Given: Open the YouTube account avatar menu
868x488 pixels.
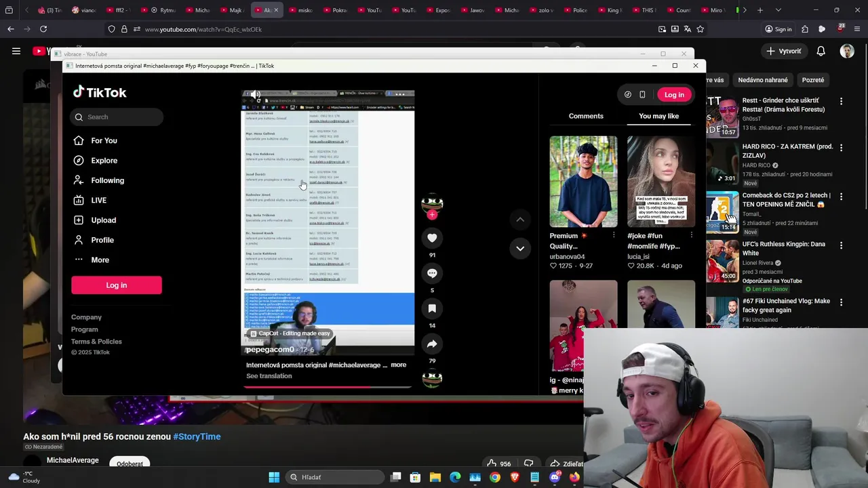Looking at the screenshot, I should point(847,51).
